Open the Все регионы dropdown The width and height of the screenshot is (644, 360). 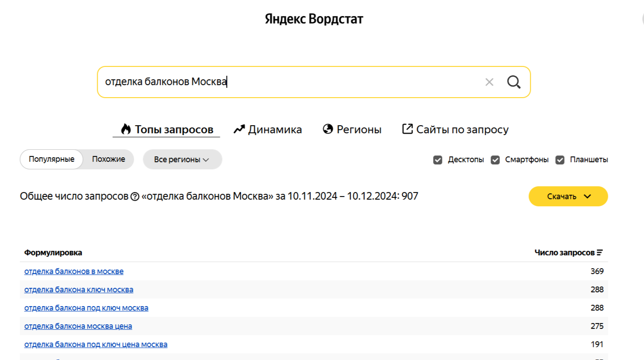[x=182, y=160]
